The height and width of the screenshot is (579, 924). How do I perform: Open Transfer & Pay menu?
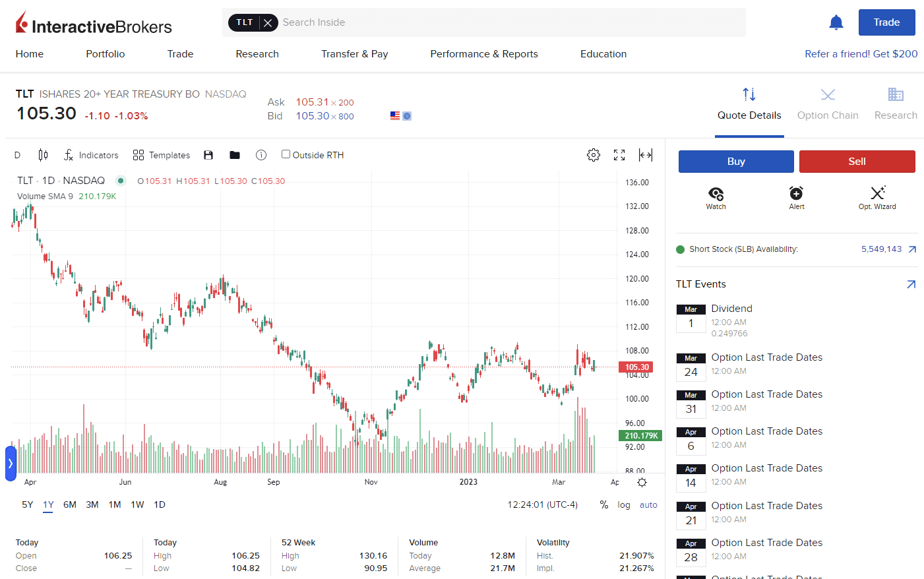354,54
